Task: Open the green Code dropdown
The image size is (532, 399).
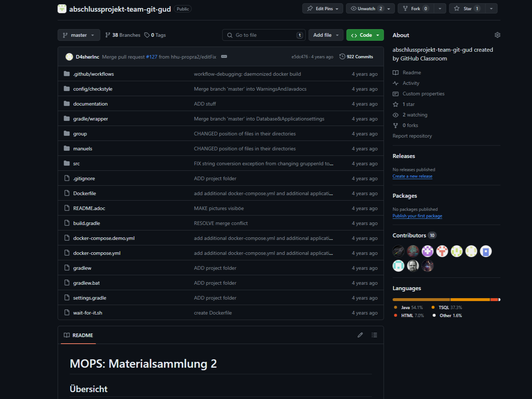Action: pyautogui.click(x=365, y=35)
